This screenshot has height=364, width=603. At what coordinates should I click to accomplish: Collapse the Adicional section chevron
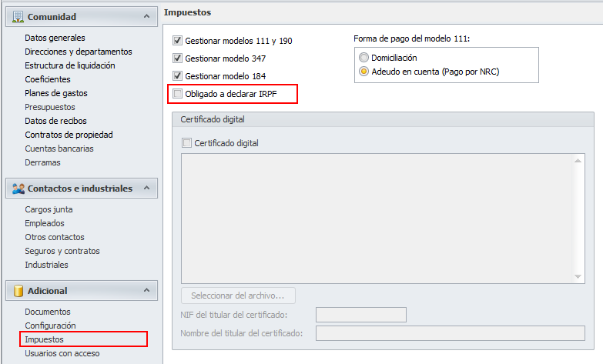[x=146, y=290]
